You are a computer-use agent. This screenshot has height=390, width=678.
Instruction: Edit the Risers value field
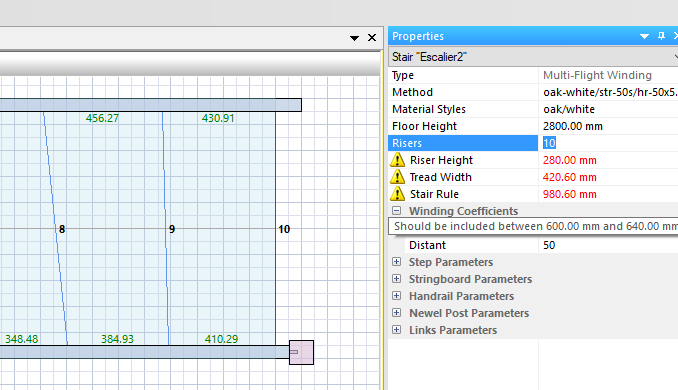(x=608, y=143)
